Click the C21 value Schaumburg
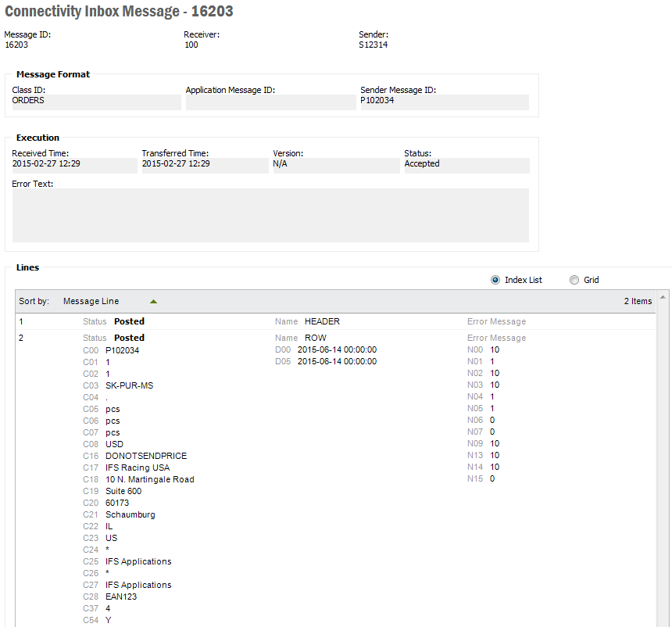This screenshot has height=627, width=672. click(x=130, y=514)
